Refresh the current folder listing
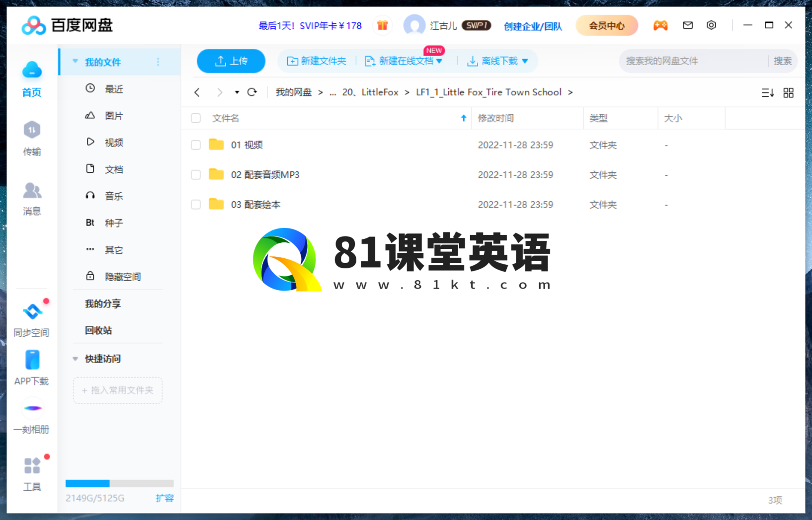The image size is (812, 520). pyautogui.click(x=252, y=92)
